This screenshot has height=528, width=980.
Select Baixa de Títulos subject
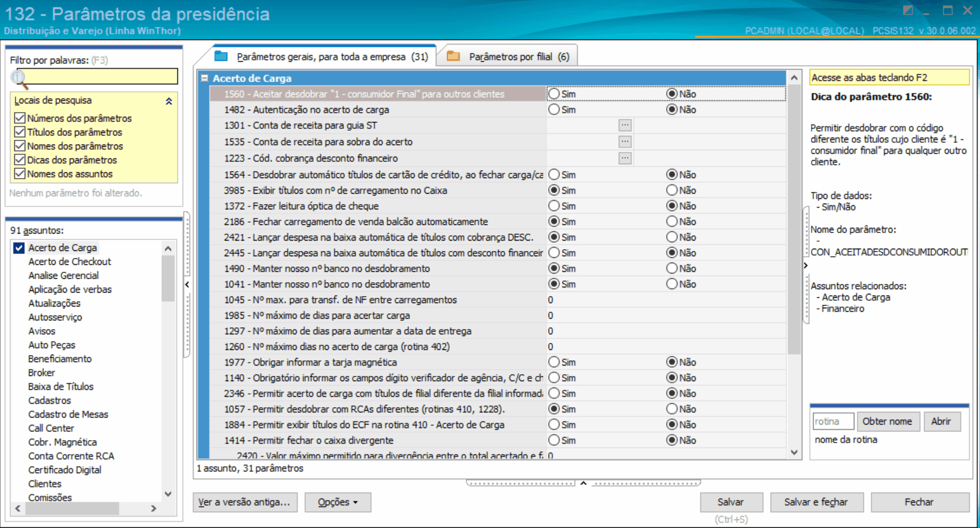point(61,386)
